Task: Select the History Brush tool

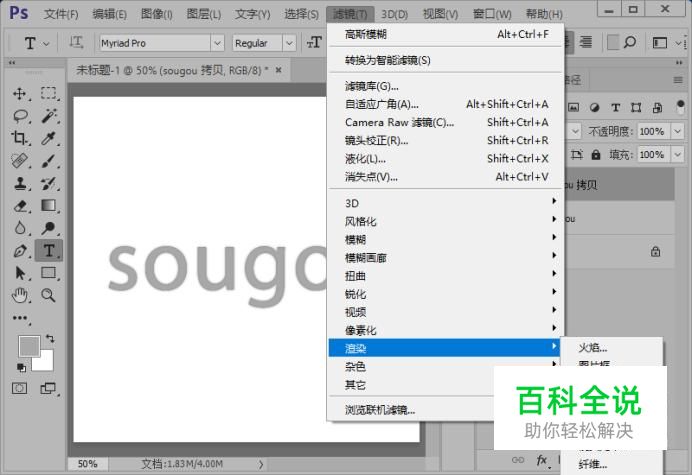Action: 49,183
